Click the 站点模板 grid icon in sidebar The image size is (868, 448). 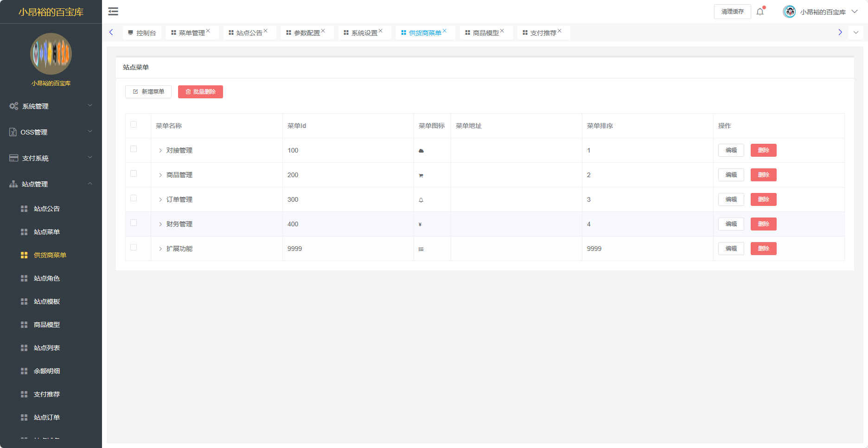[x=24, y=301]
